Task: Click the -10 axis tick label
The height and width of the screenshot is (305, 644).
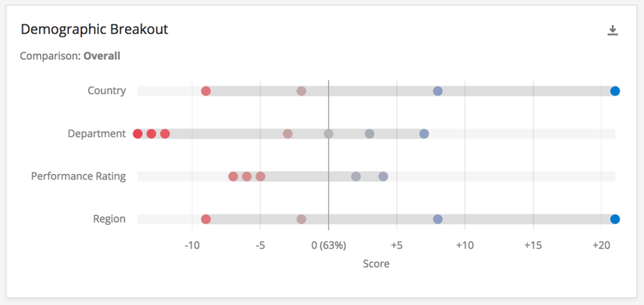Action: (x=192, y=245)
